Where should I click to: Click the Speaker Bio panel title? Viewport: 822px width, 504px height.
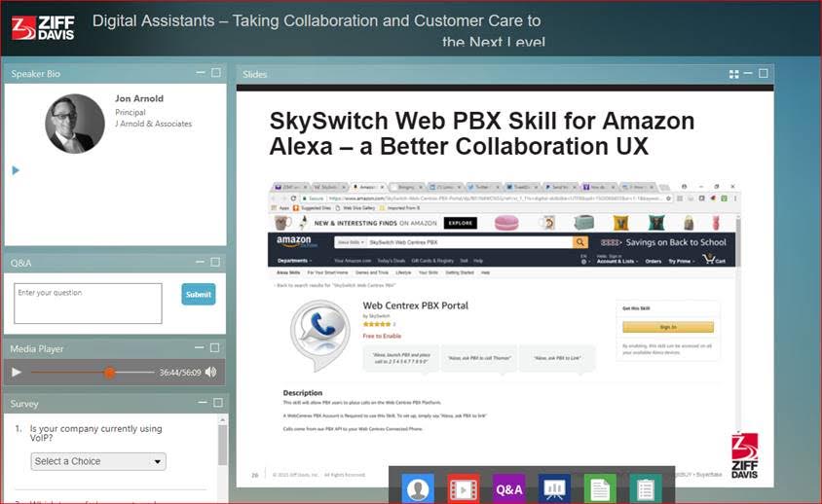pos(36,74)
